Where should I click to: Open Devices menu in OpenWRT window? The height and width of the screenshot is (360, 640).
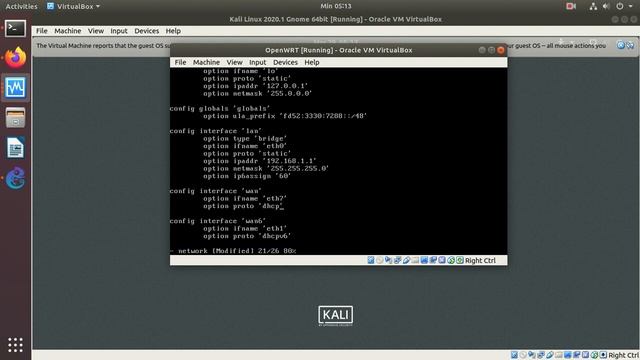(285, 62)
